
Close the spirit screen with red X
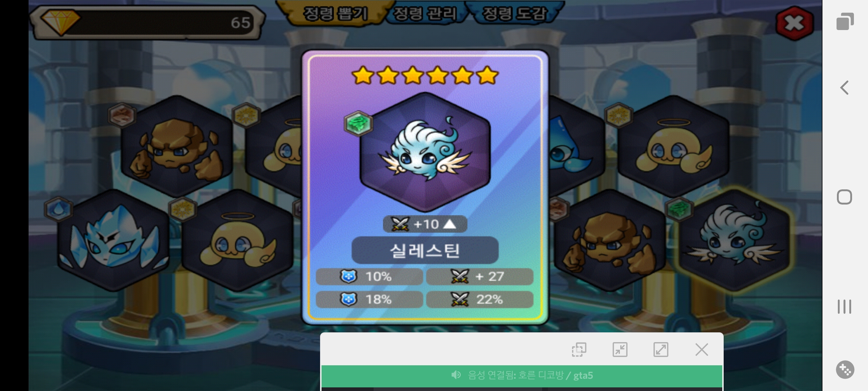point(794,23)
